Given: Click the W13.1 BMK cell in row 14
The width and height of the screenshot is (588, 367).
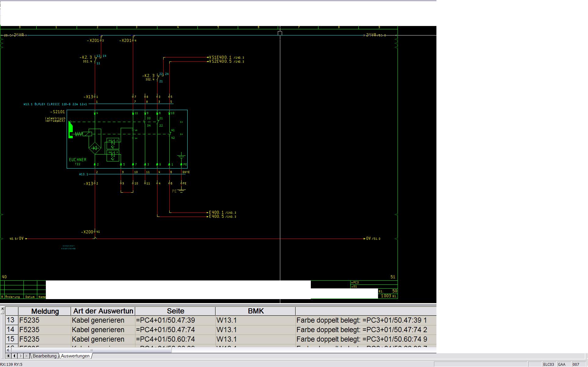Looking at the screenshot, I should [x=255, y=330].
